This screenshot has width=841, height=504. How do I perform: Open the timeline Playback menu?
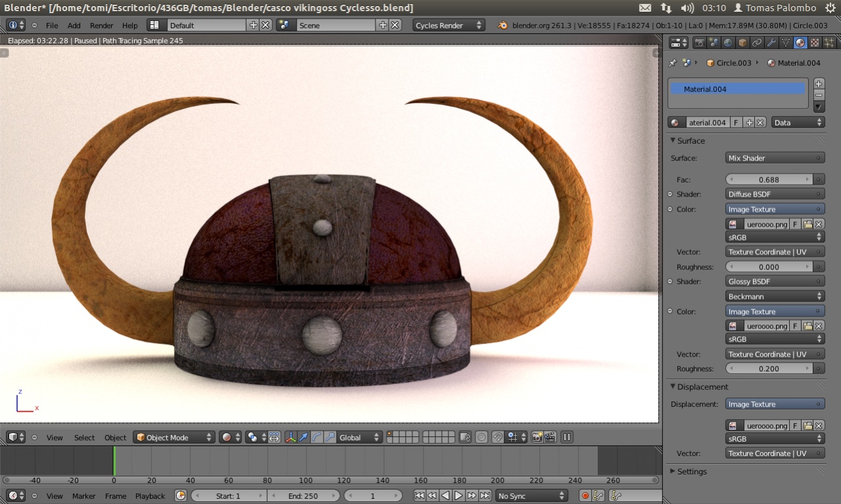150,496
